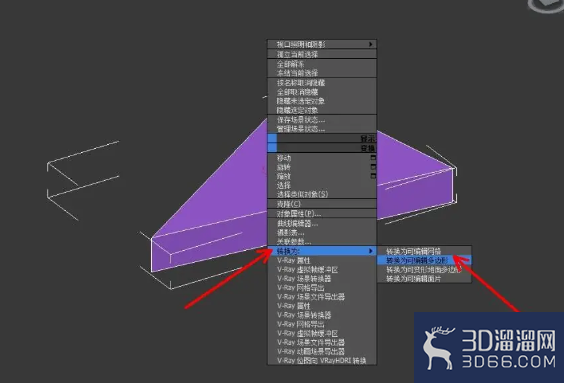Choose 转换为可变形 gPoly submenu entry

pos(424,269)
